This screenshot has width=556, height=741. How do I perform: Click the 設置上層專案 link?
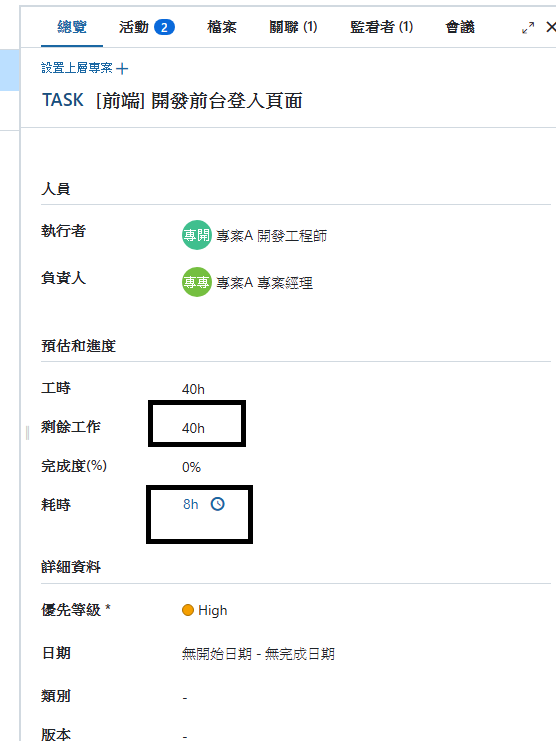tap(77, 68)
